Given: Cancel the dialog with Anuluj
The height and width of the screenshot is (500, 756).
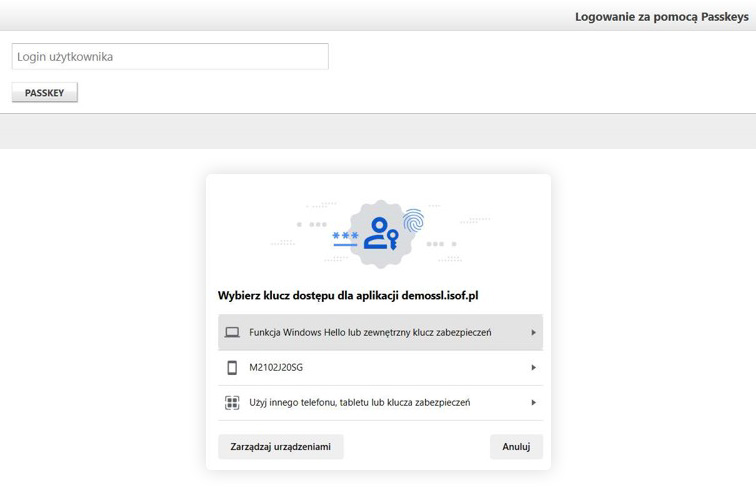Looking at the screenshot, I should pos(516,446).
